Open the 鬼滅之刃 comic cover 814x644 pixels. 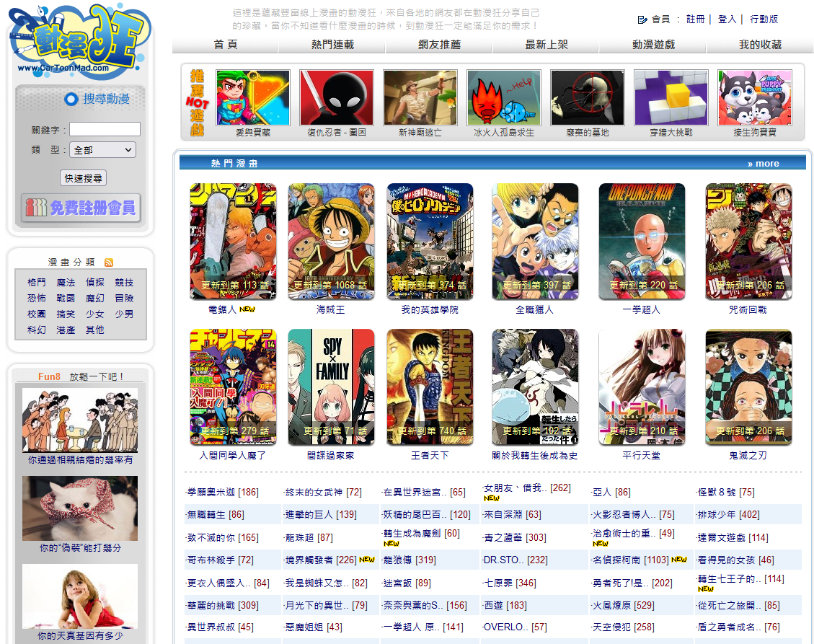coord(748,386)
